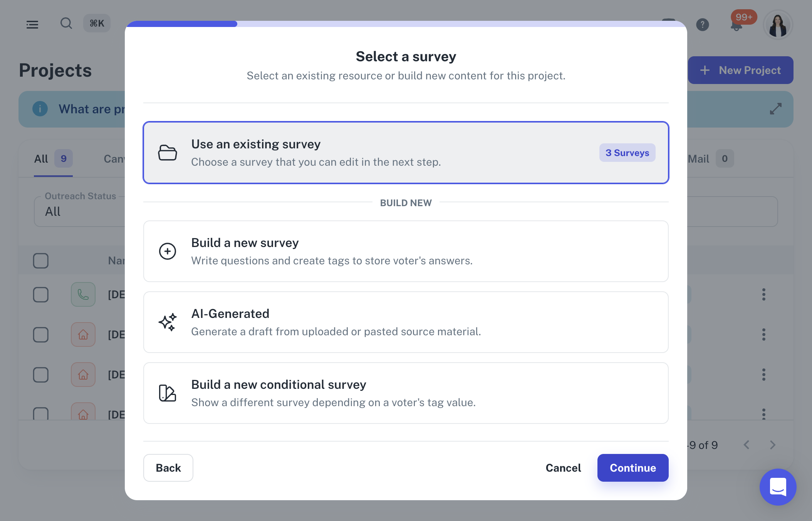Click the blue info icon in banner
The image size is (812, 521).
coord(40,109)
